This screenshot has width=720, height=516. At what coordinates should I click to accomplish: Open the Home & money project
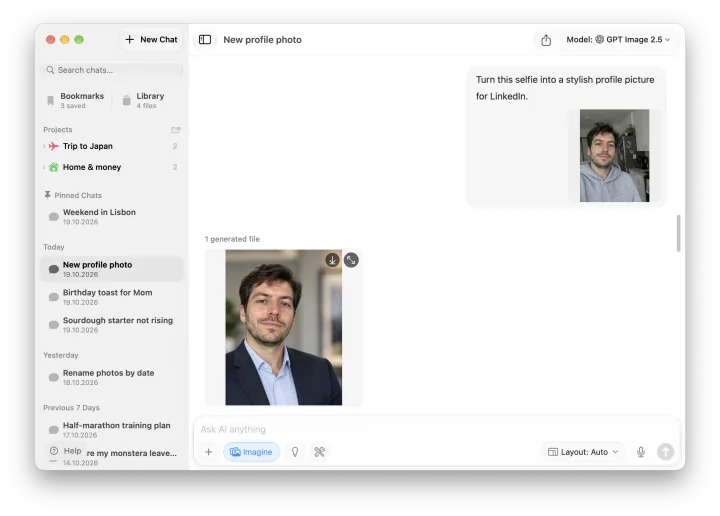[112, 167]
